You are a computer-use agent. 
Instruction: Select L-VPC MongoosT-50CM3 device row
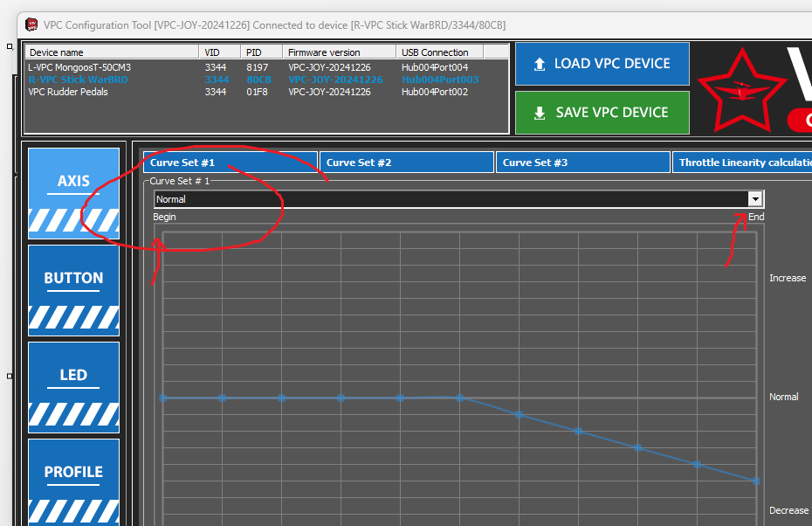(x=266, y=67)
